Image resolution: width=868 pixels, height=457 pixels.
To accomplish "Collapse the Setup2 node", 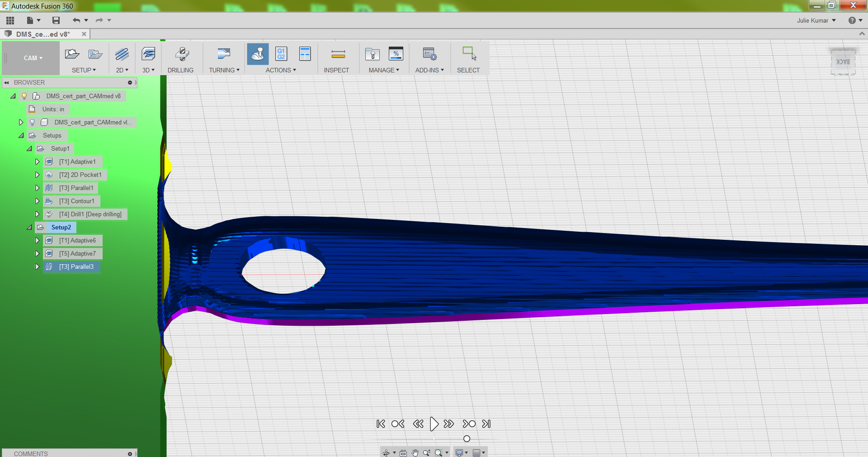I will 29,227.
